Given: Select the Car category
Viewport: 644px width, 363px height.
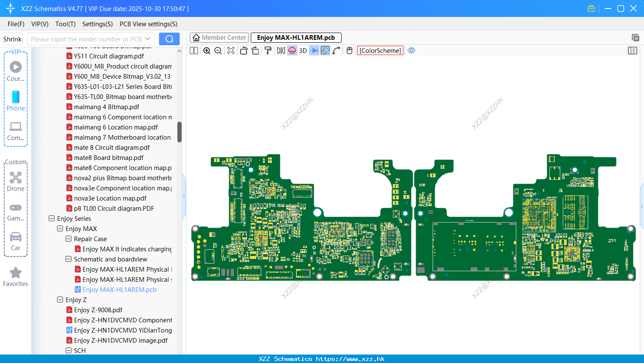Looking at the screenshot, I should [16, 241].
